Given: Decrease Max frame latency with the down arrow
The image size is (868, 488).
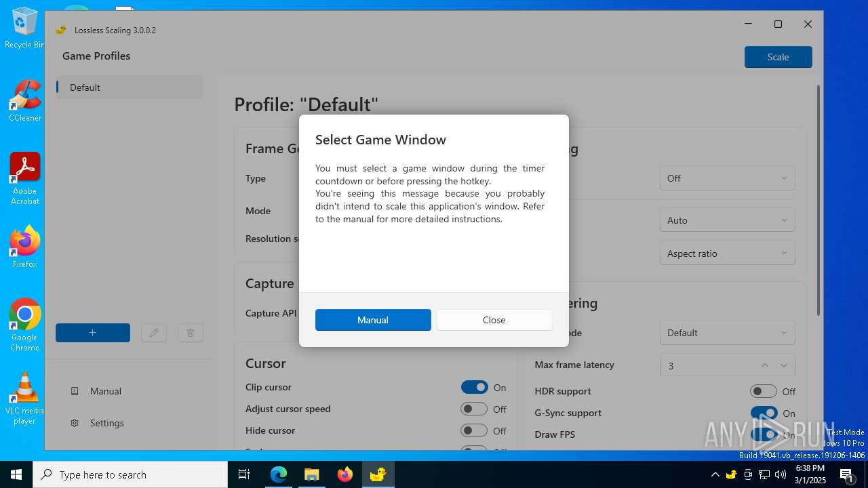Looking at the screenshot, I should tap(784, 365).
